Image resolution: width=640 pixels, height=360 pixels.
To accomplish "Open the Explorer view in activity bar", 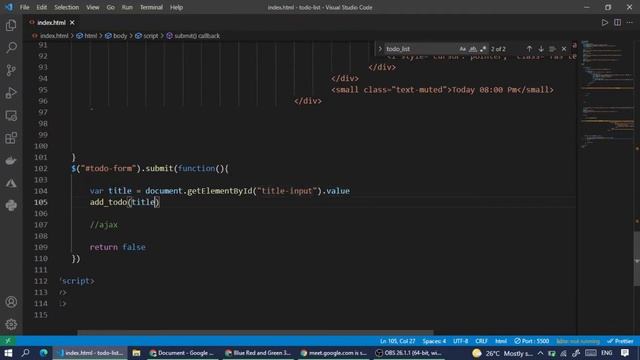I will (11, 25).
